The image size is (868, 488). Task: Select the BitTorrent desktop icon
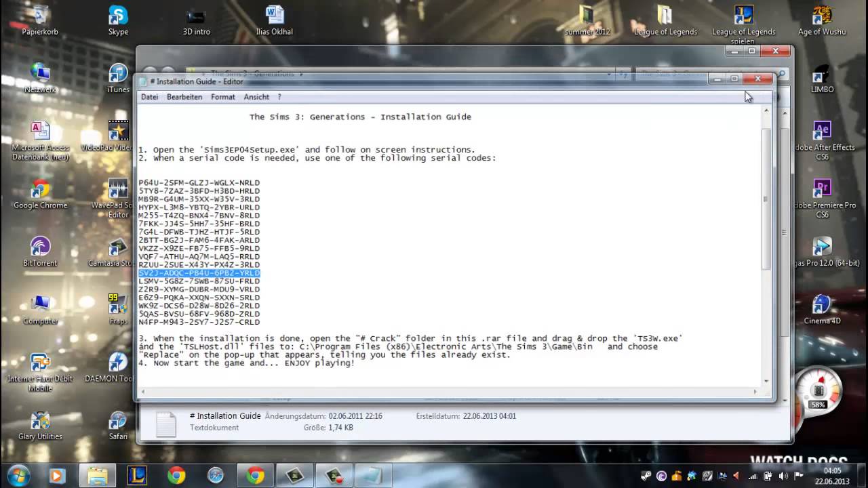coord(40,251)
